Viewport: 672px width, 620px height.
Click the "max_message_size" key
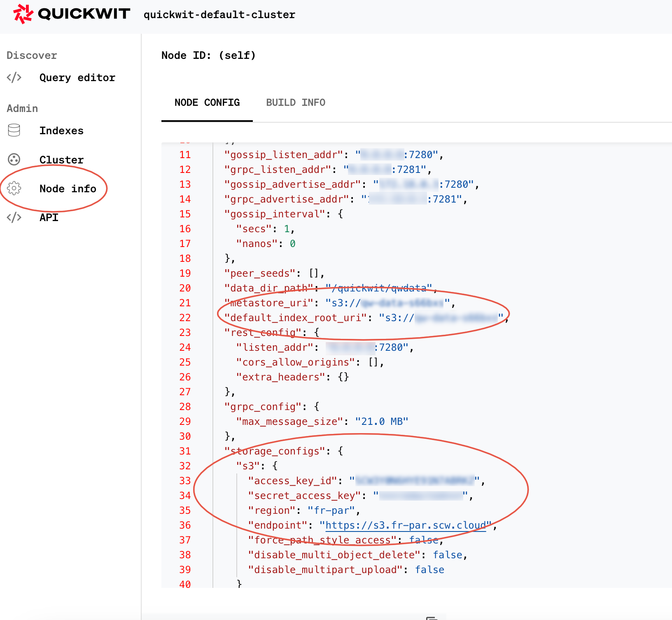(x=289, y=422)
